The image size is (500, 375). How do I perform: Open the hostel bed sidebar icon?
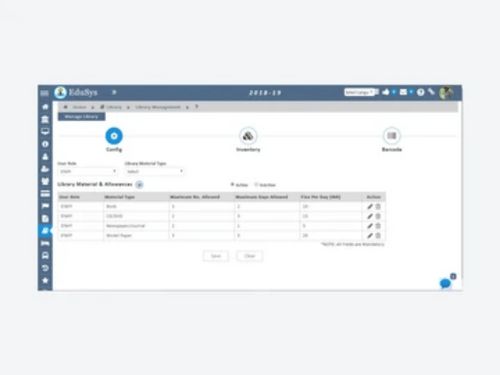45,243
